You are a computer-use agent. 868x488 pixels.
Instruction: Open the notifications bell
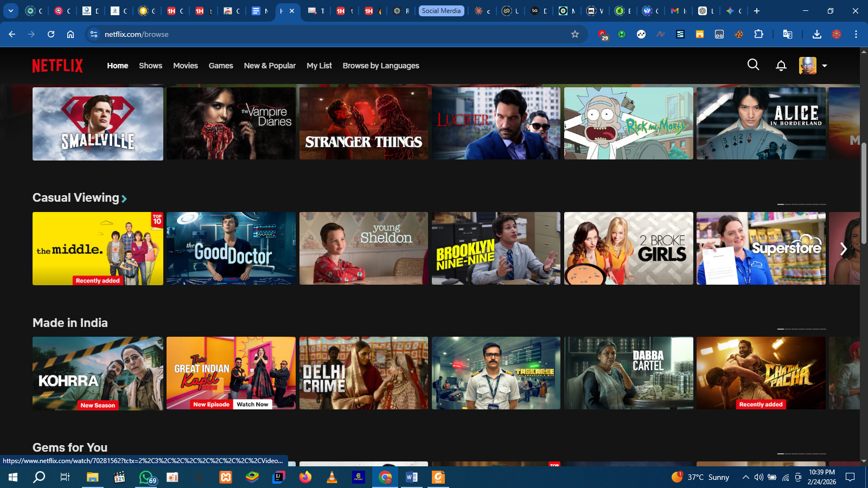click(781, 66)
